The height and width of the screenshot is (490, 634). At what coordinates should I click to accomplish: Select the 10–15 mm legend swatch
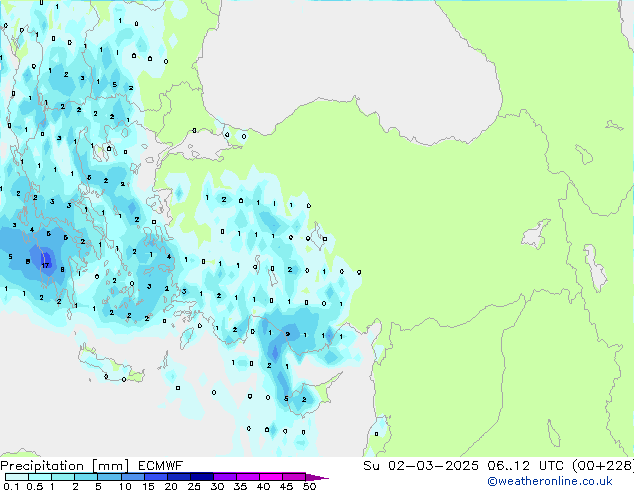tap(132, 477)
